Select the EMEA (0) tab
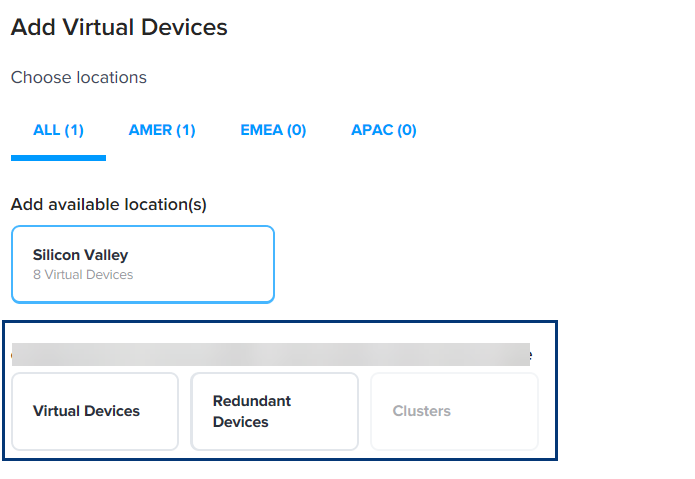This screenshot has width=695, height=479. [273, 130]
